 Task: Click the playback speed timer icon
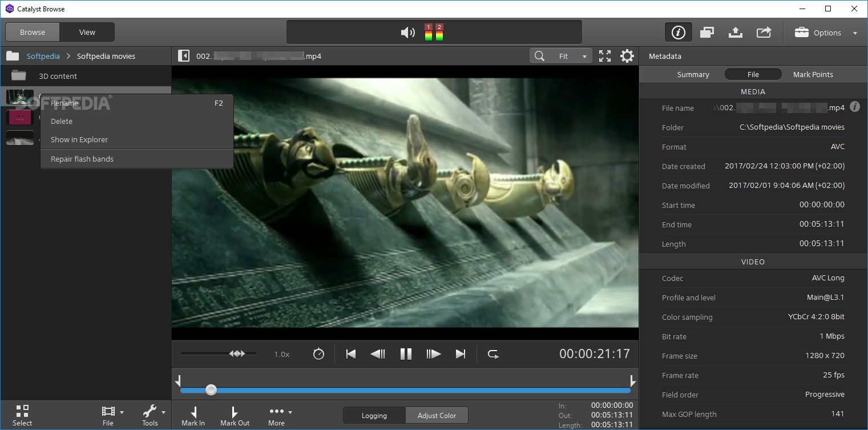click(x=318, y=354)
